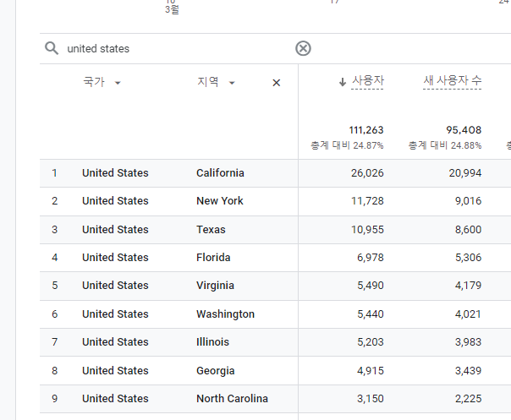Open the 국가 dimension dropdown
Screen dimensions: 511x420
pyautogui.click(x=102, y=82)
